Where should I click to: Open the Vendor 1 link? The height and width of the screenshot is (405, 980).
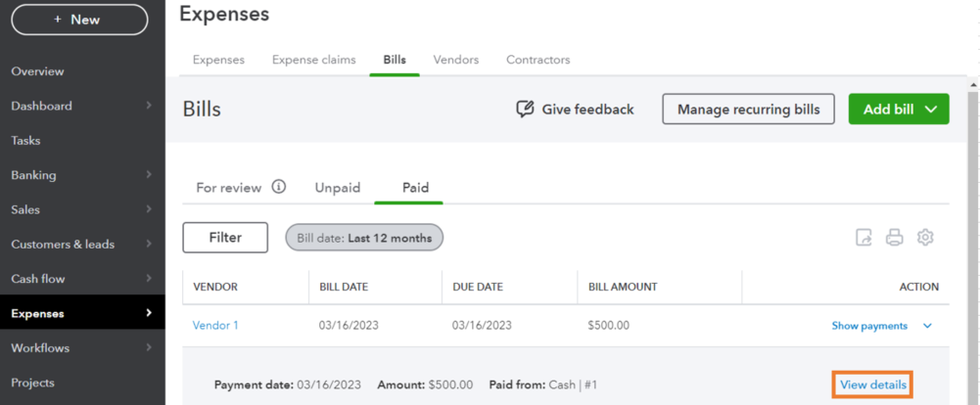(215, 326)
